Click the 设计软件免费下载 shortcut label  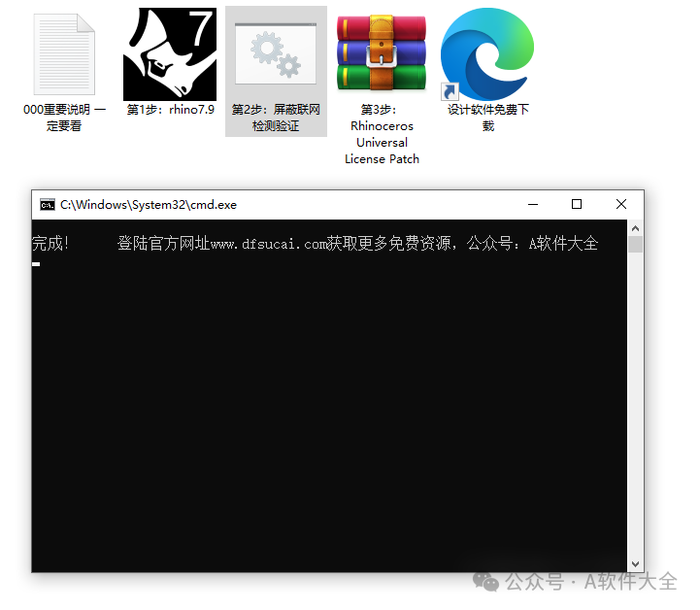pos(488,118)
